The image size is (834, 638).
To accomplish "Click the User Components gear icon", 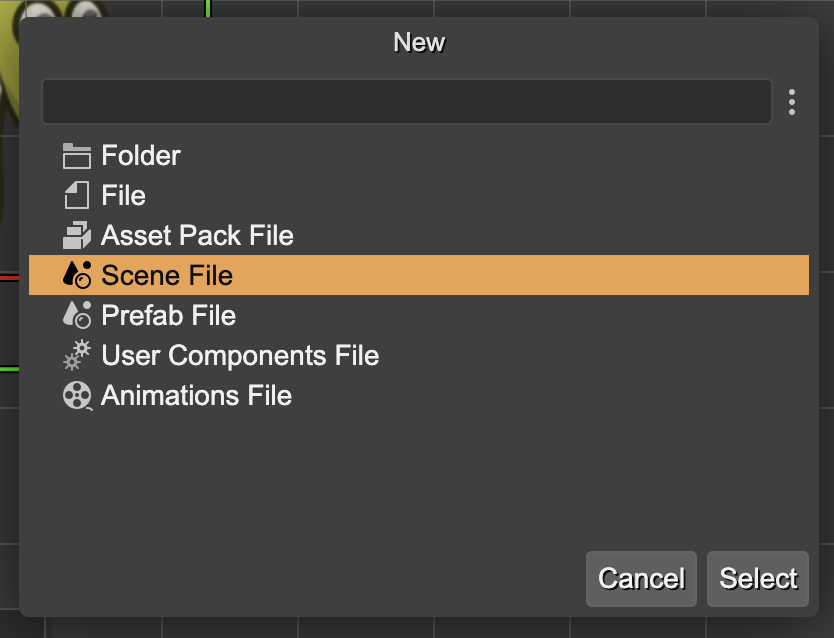I will click(x=76, y=355).
